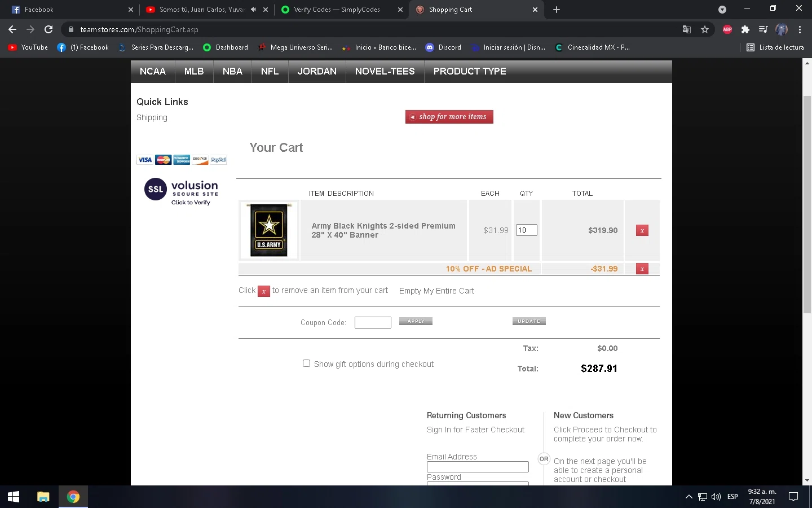Click U.S. Army banner thumbnail
This screenshot has width=812, height=508.
269,230
